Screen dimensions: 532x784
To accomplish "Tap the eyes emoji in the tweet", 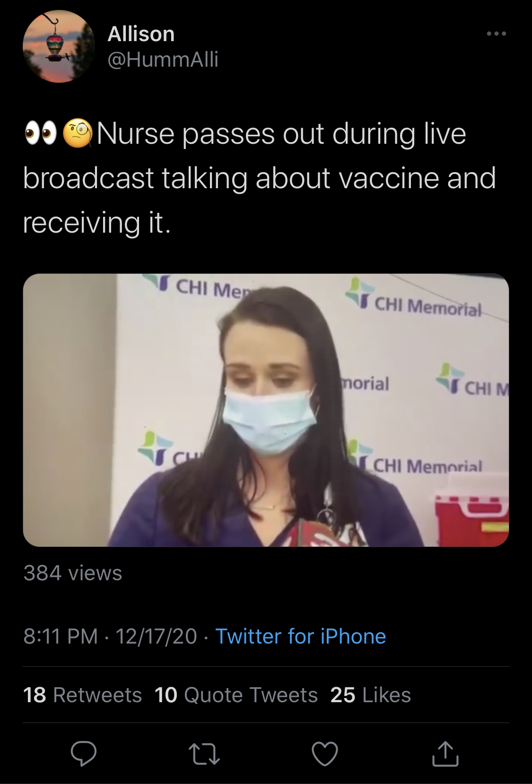I will (41, 134).
